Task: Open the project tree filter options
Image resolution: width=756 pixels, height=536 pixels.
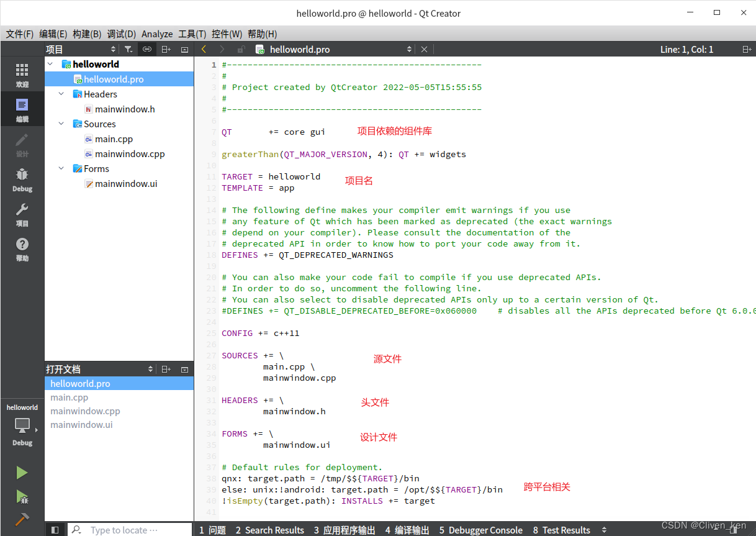Action: tap(128, 49)
